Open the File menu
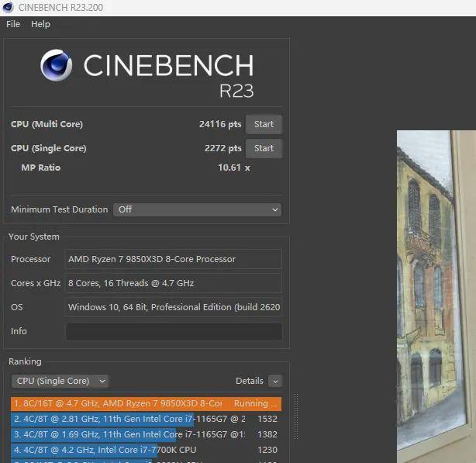 13,24
